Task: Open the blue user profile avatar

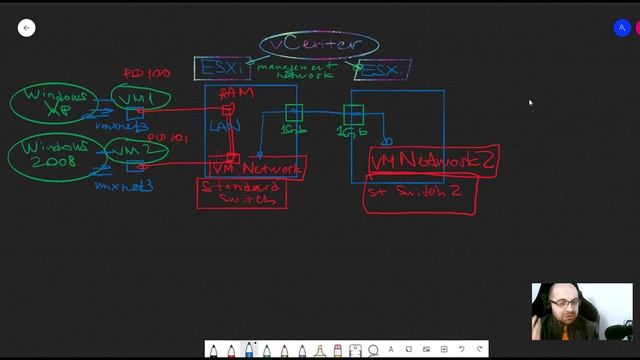Action: [x=622, y=28]
